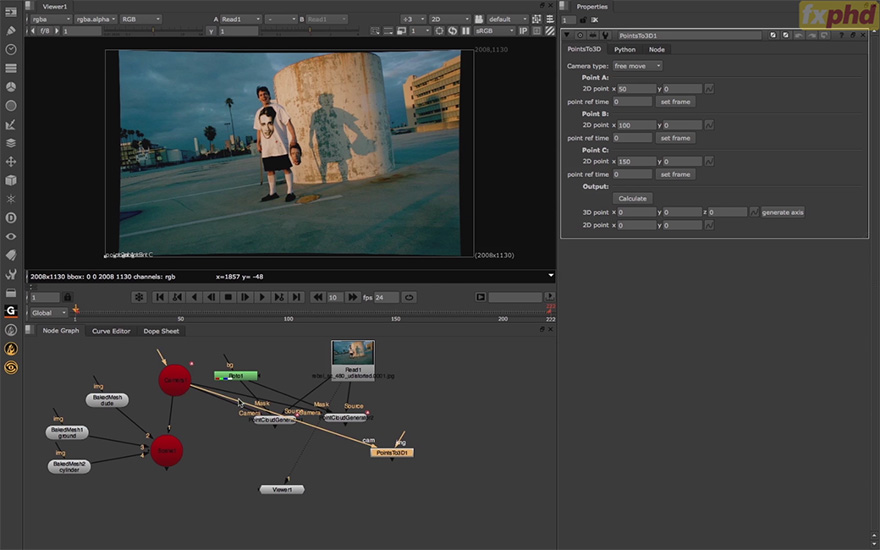Click the viewer ROI region icon

tap(439, 31)
